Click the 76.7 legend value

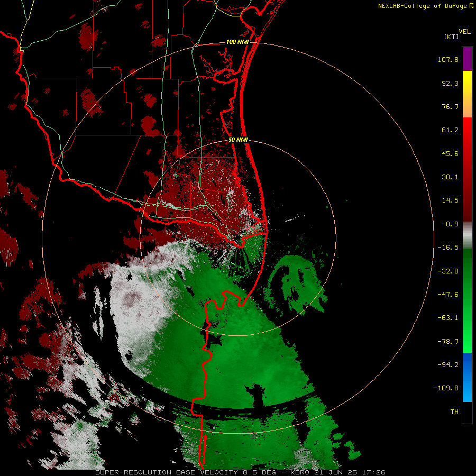[450, 106]
